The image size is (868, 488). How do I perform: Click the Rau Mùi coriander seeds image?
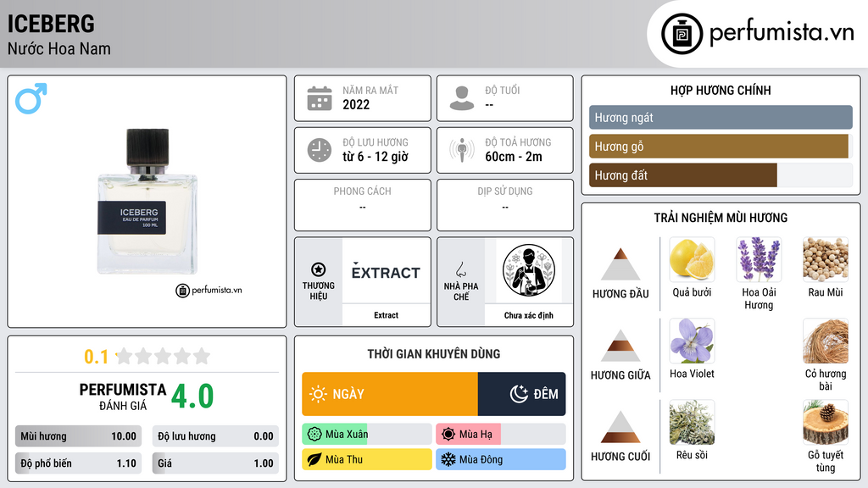coord(826,259)
